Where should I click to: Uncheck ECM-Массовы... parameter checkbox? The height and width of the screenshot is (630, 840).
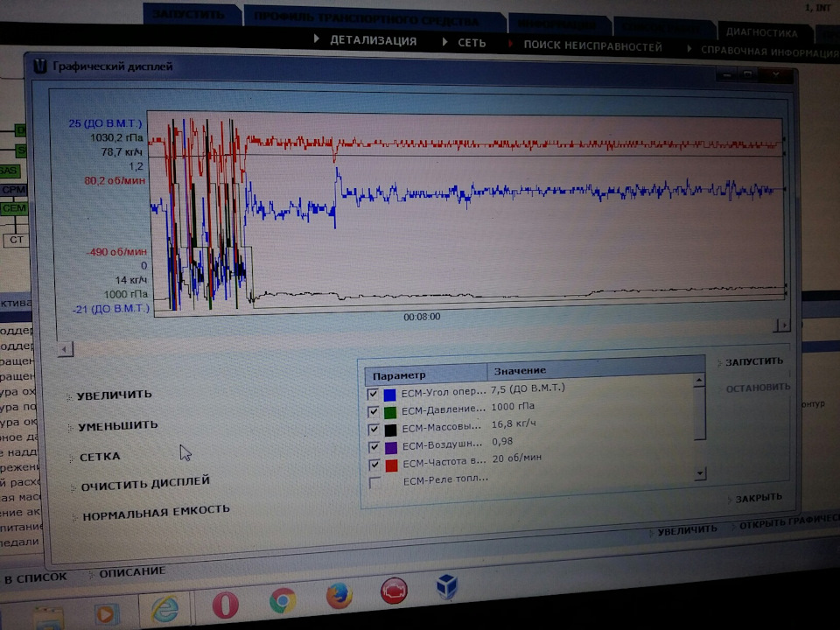374,430
